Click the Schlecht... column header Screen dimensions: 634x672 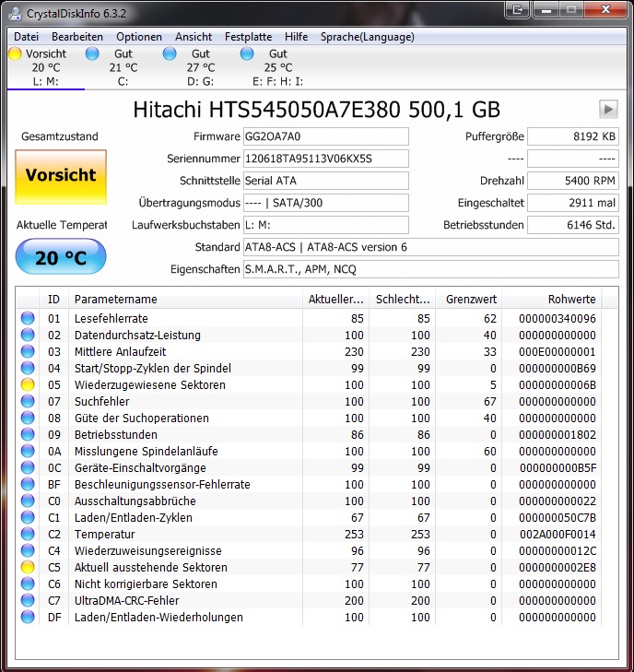[403, 300]
